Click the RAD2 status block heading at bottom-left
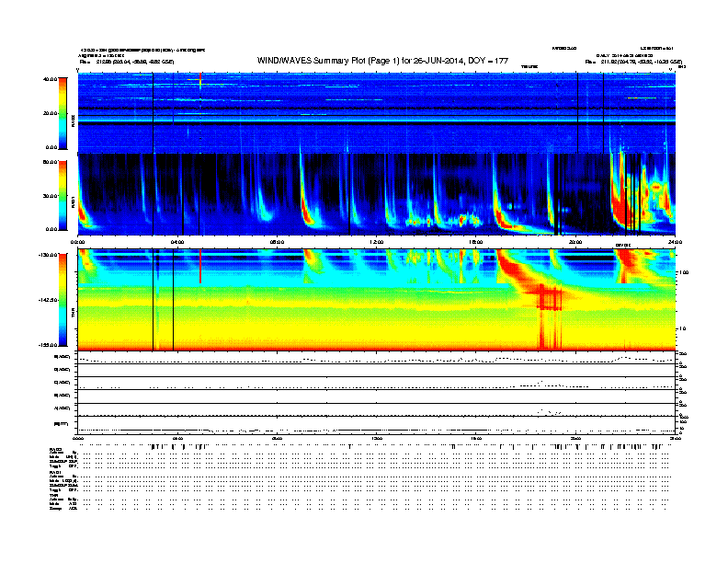Screen dimensions: 728x563 click(55, 449)
